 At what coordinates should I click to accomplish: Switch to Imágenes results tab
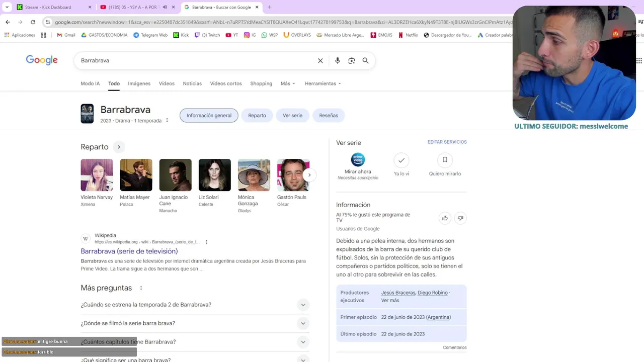139,83
